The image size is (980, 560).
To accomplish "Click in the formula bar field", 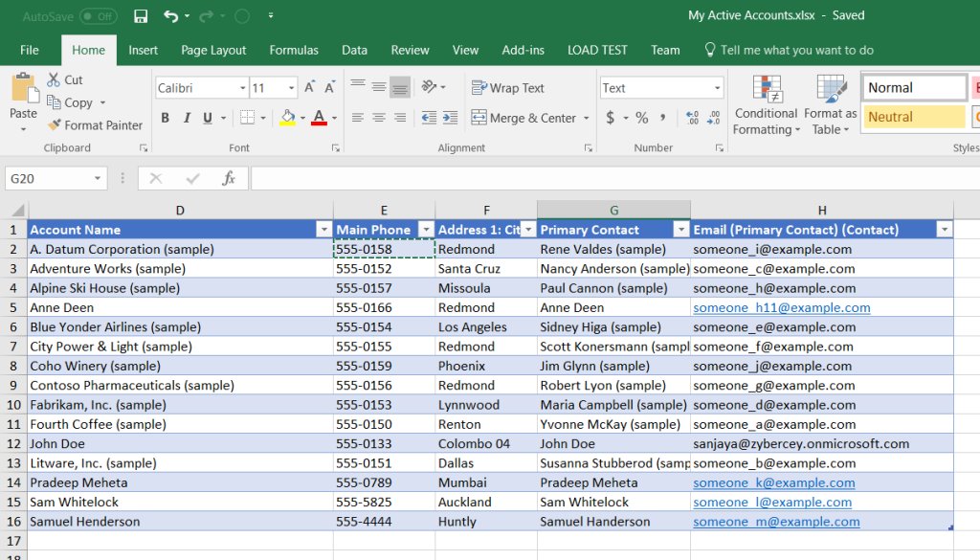I will pos(615,179).
